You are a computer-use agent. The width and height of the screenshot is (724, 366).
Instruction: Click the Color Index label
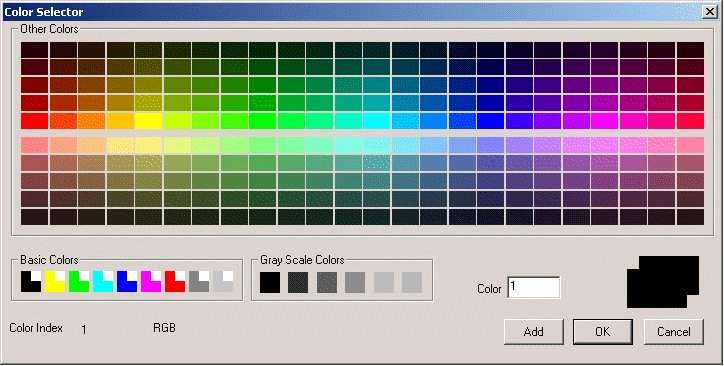click(36, 328)
